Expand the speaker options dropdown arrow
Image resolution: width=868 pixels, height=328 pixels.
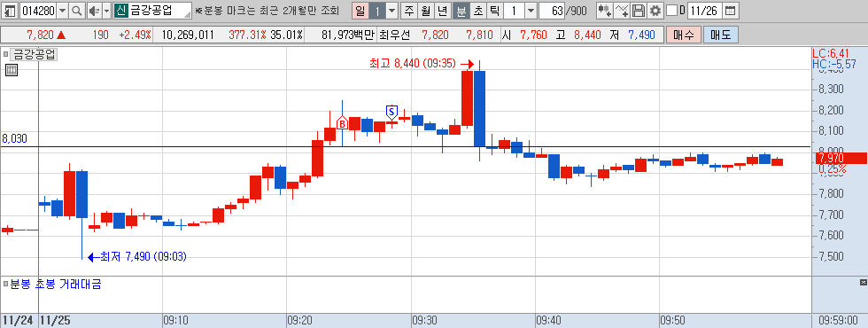click(106, 10)
